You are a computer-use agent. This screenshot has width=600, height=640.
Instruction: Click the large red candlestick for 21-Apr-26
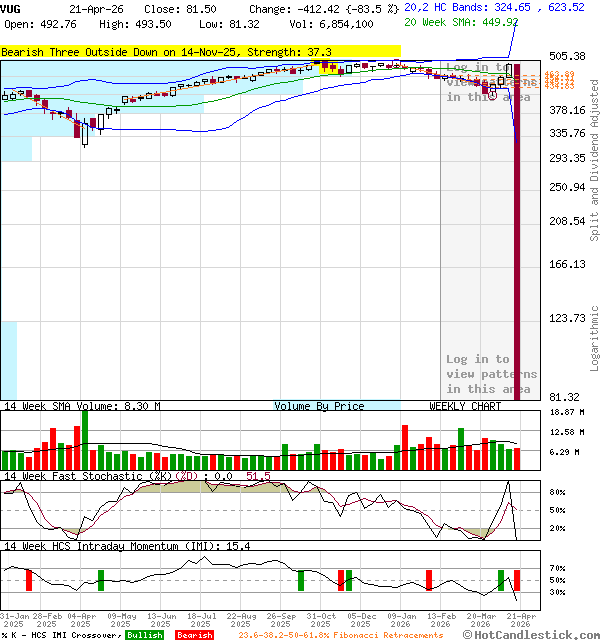pyautogui.click(x=517, y=230)
